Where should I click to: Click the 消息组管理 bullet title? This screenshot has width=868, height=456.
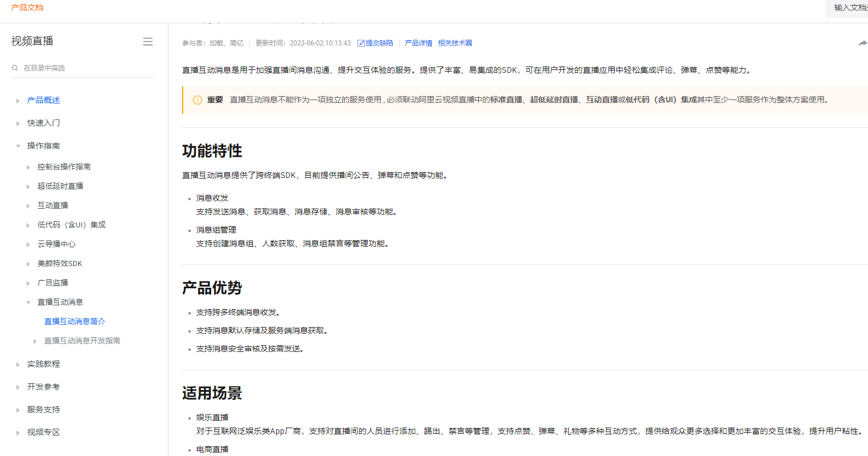(216, 230)
